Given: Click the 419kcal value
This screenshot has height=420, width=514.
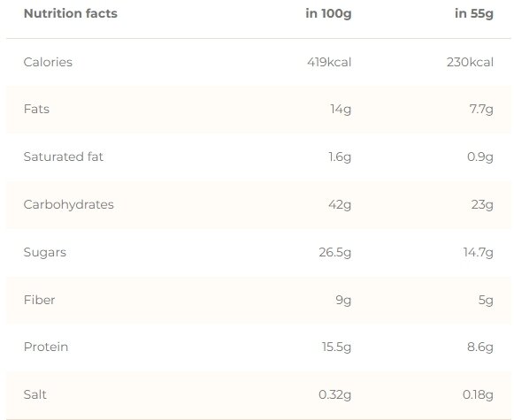Looking at the screenshot, I should (x=329, y=62).
